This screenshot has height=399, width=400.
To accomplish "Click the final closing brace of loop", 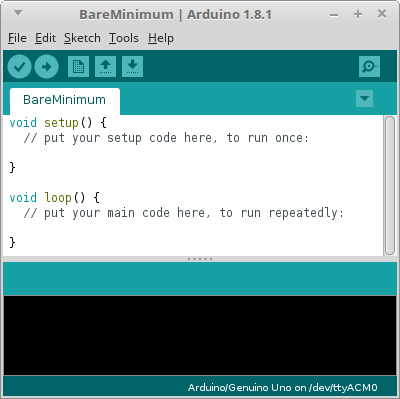I will (x=13, y=242).
